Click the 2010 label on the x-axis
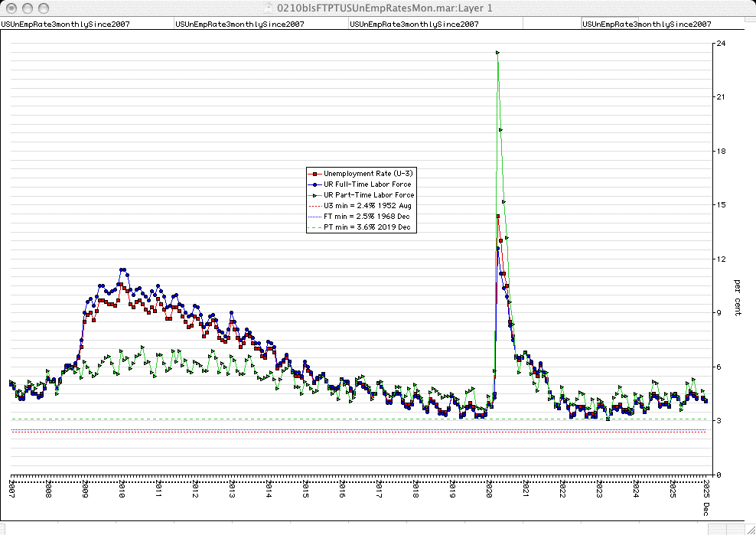This screenshot has height=535, width=756. click(x=122, y=489)
